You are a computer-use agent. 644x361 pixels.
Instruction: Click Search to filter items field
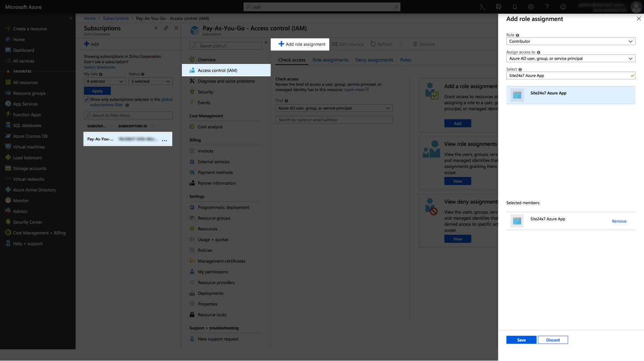click(x=128, y=116)
